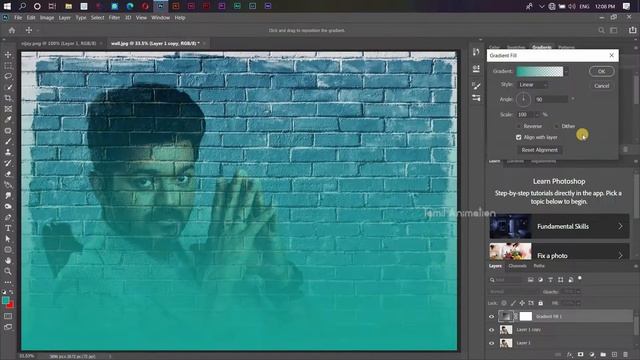Create new fill or adjustment layer icon
Image resolution: width=640 pixels, height=360 pixels.
tap(592, 355)
